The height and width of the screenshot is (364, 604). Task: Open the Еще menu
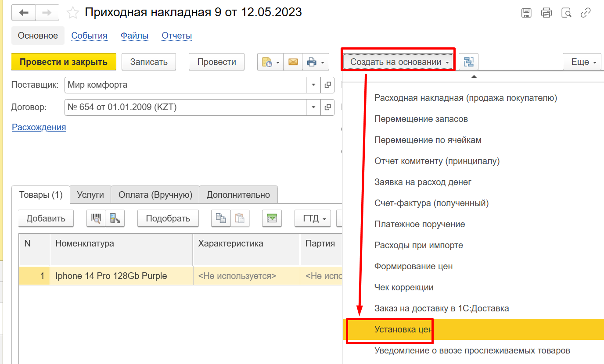[582, 62]
